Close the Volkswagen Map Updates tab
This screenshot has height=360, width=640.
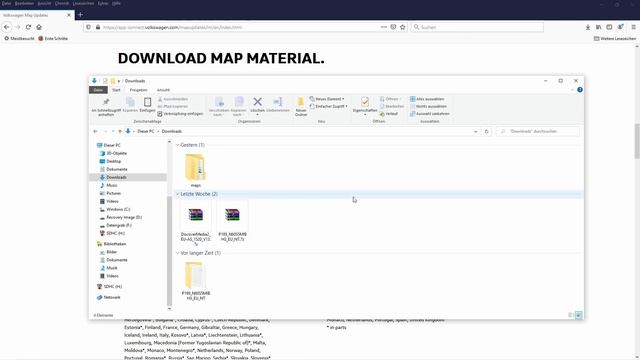tap(69, 15)
